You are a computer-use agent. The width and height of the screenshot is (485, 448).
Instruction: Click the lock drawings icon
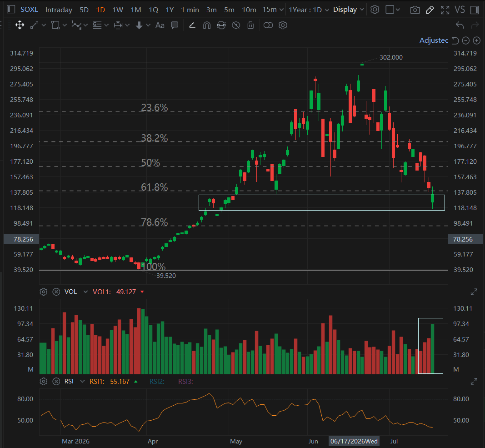tap(221, 25)
